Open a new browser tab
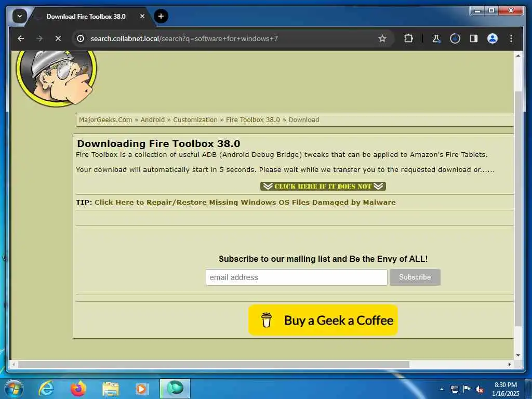The width and height of the screenshot is (532, 399). (x=161, y=16)
